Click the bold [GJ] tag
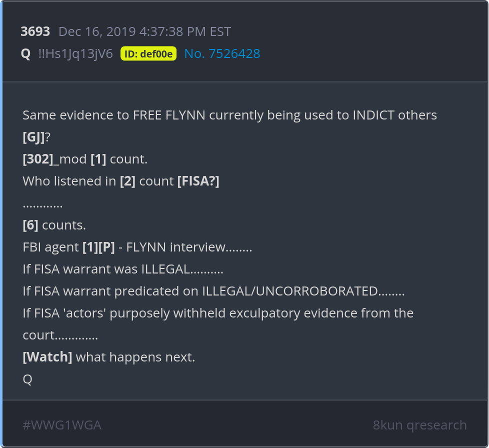Image resolution: width=489 pixels, height=448 pixels. pyautogui.click(x=33, y=137)
